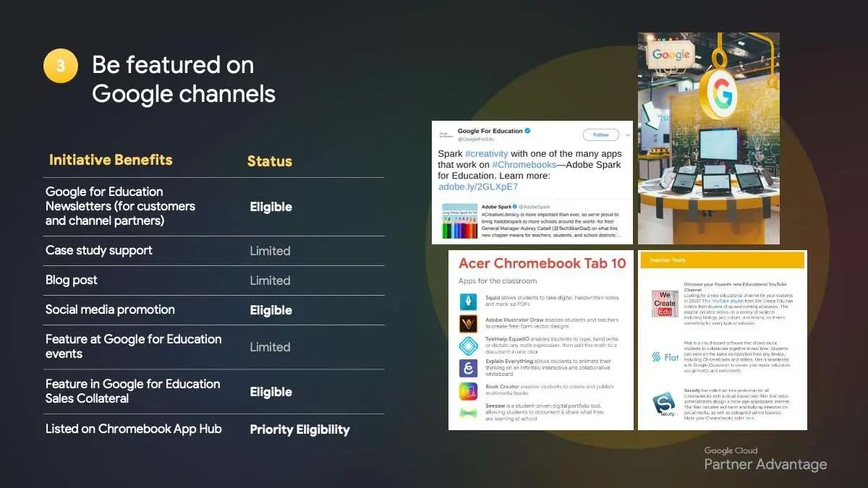Click Limited status for Education events row
The image size is (868, 488).
270,347
